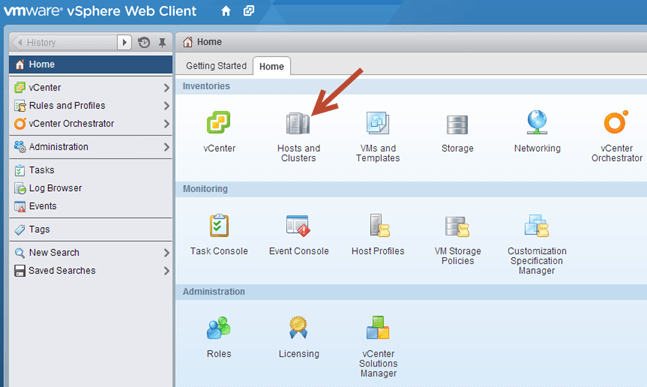Open the Task Console icon
The image size is (647, 387).
click(x=219, y=225)
